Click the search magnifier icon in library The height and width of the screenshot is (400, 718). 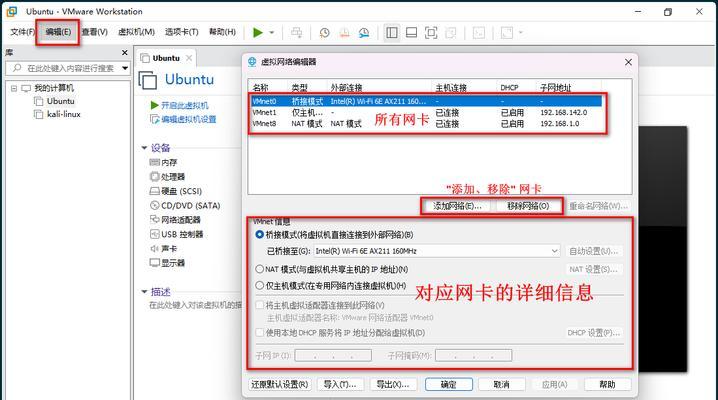(x=17, y=68)
